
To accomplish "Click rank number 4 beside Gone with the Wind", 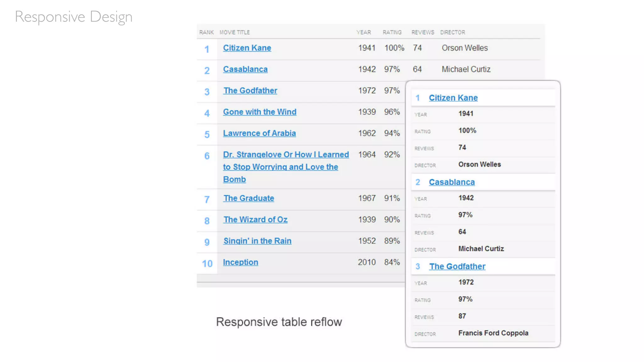I will point(207,113).
